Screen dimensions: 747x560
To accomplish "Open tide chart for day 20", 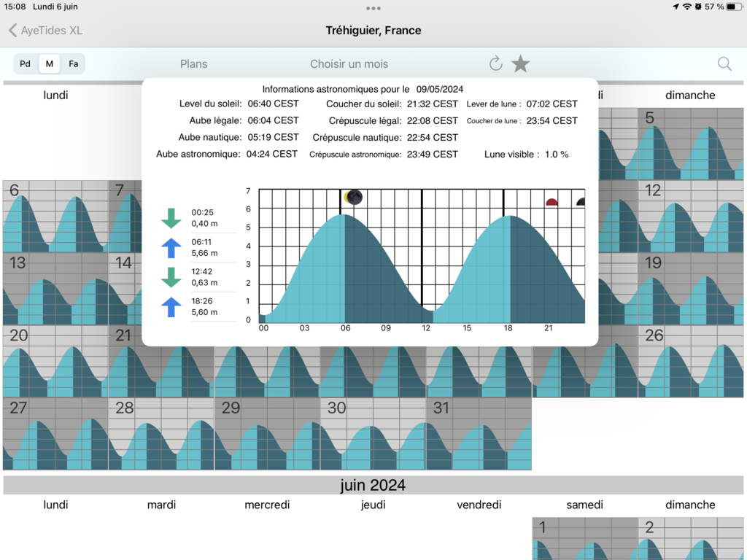I will [55, 361].
